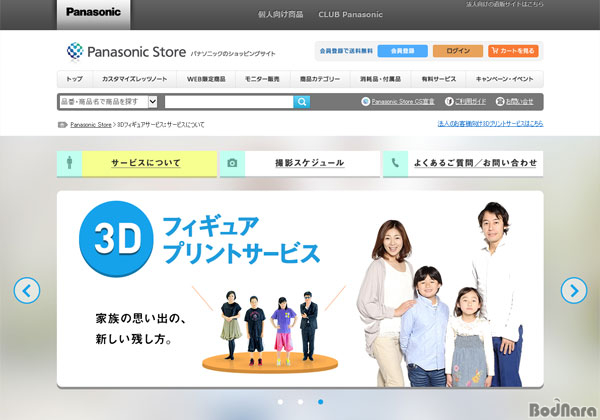Select the third active carousel dot
The width and height of the screenshot is (600, 420).
(x=321, y=402)
